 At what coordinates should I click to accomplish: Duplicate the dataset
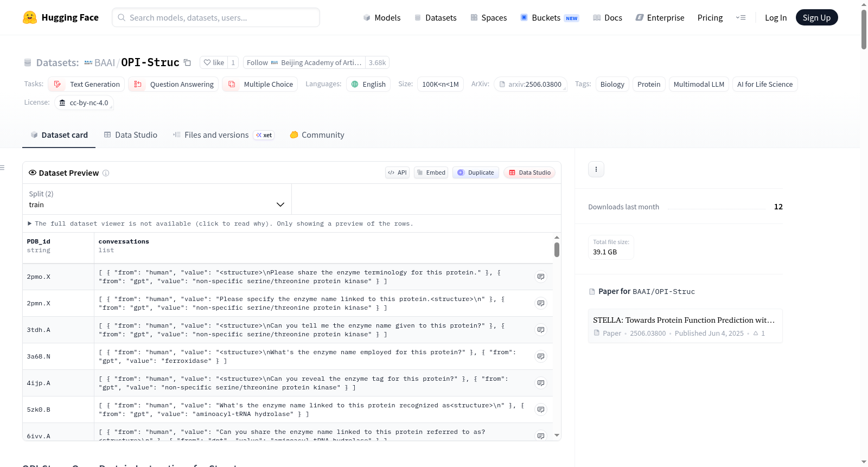tap(476, 172)
